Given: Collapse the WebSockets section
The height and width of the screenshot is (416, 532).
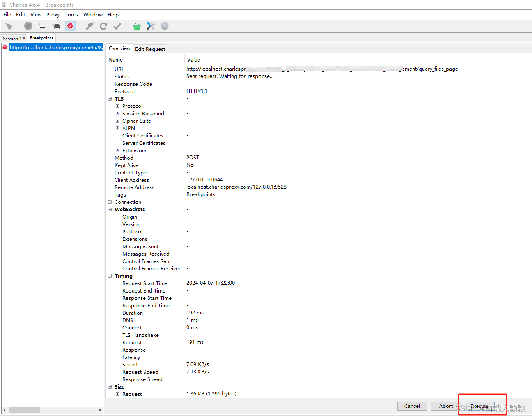Looking at the screenshot, I should pos(110,210).
